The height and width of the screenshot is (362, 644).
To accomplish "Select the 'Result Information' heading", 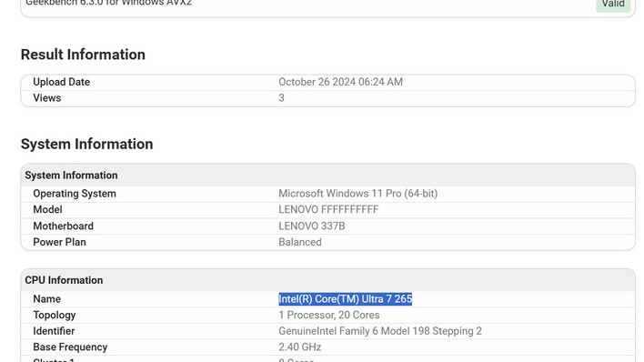I will tap(83, 55).
